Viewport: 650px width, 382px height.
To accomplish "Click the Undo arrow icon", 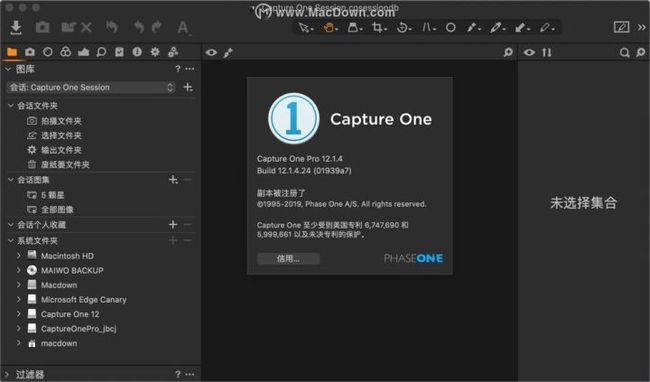I will [139, 27].
